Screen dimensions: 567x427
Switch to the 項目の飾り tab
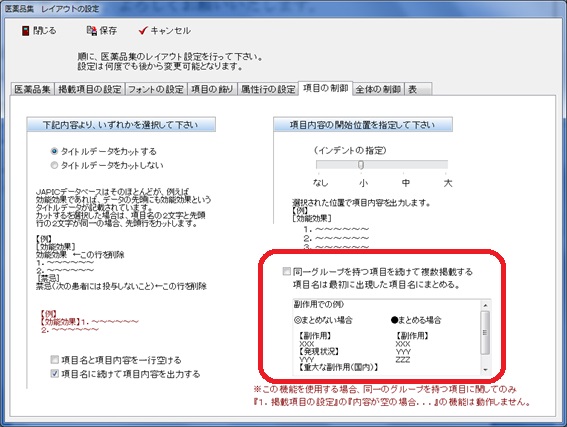(212, 89)
